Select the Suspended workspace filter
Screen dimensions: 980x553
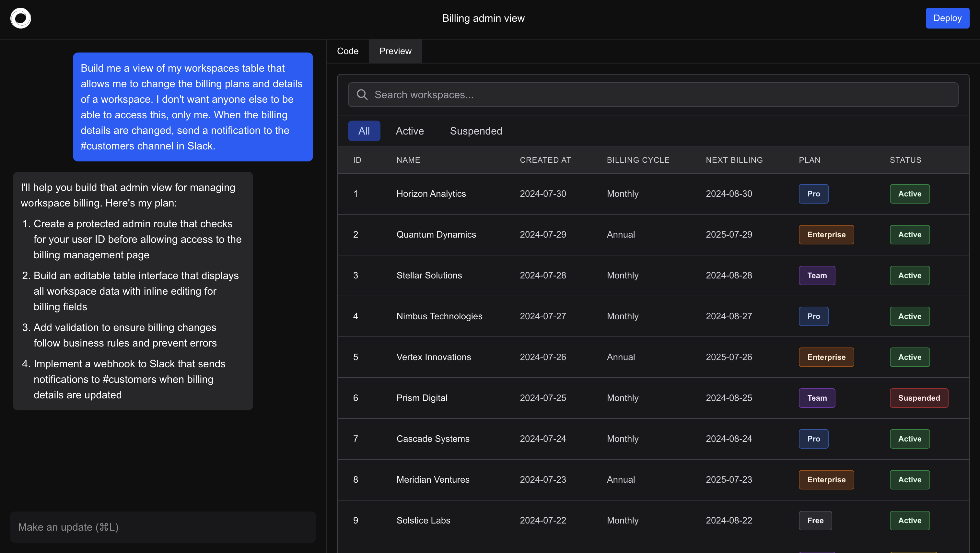click(x=476, y=131)
